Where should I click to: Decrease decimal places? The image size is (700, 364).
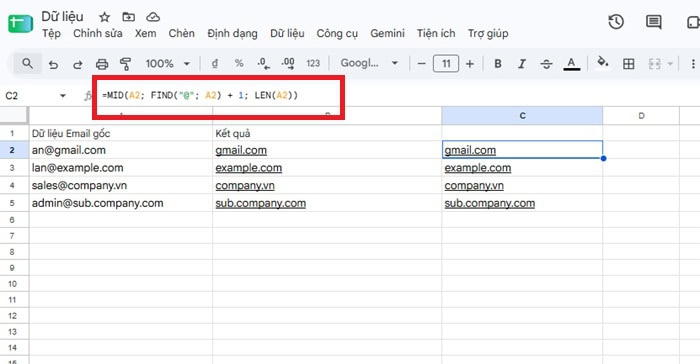click(x=263, y=64)
